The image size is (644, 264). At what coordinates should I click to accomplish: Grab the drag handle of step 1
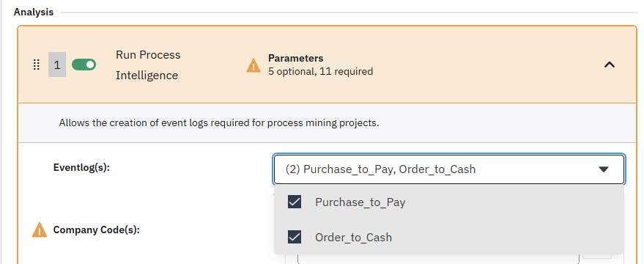click(36, 65)
